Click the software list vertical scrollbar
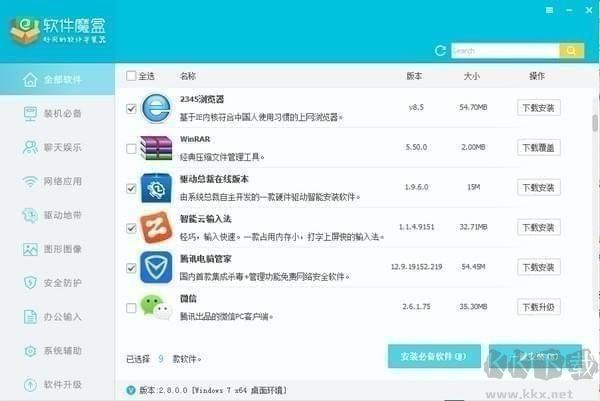Image resolution: width=600 pixels, height=401 pixels. pos(595,123)
